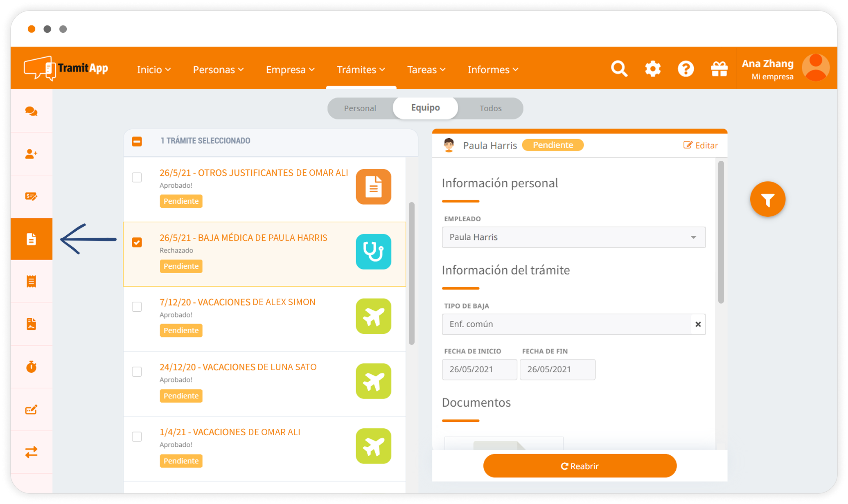Switch to the Personal tab
This screenshot has height=504, width=848.
(x=360, y=108)
